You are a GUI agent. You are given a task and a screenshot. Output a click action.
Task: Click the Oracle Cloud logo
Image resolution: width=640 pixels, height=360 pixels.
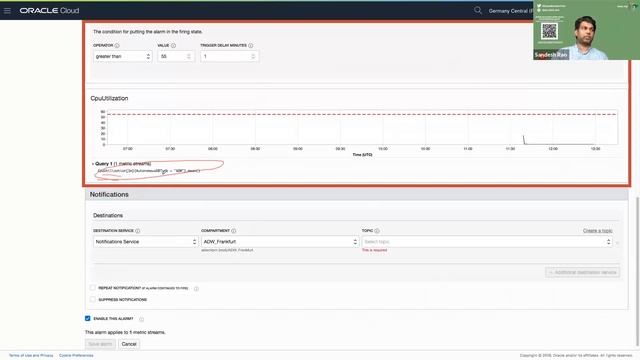click(x=49, y=11)
